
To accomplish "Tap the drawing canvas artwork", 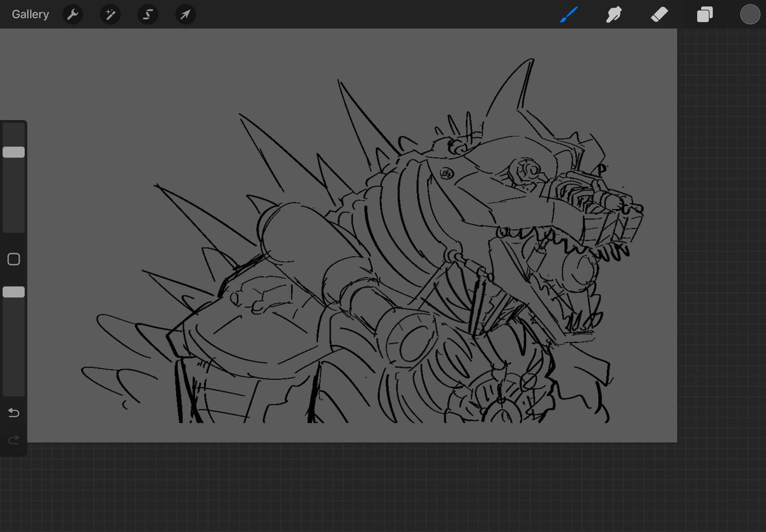I will coord(352,235).
